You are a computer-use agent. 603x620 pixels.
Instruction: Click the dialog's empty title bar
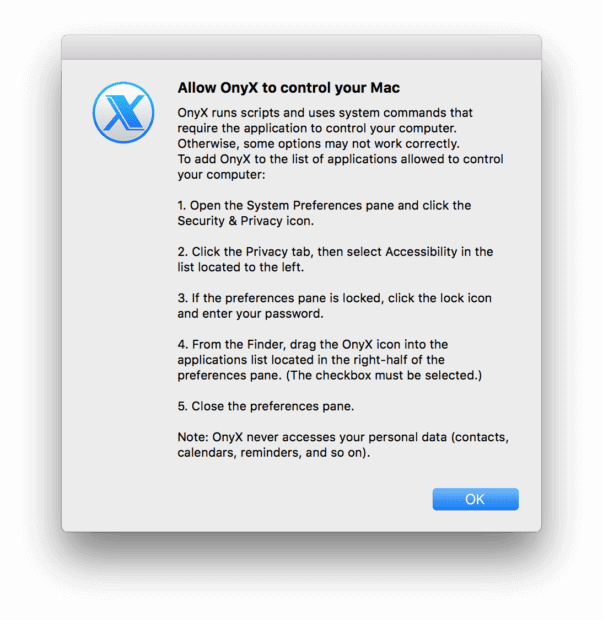pyautogui.click(x=301, y=47)
